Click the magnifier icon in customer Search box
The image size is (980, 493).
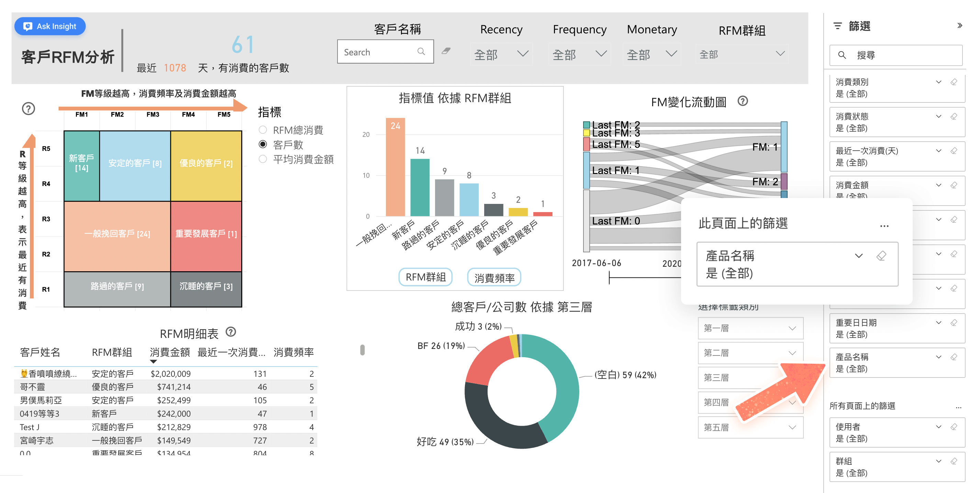point(421,51)
